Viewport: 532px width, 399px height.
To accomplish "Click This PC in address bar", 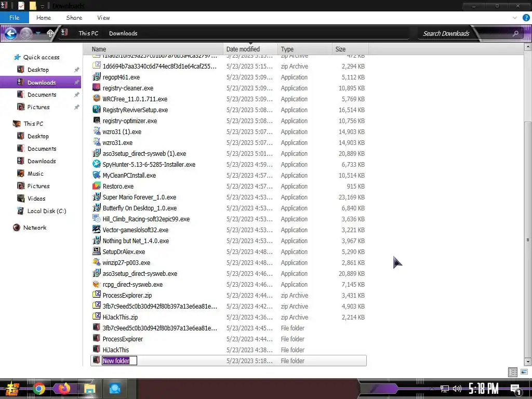I will point(88,33).
